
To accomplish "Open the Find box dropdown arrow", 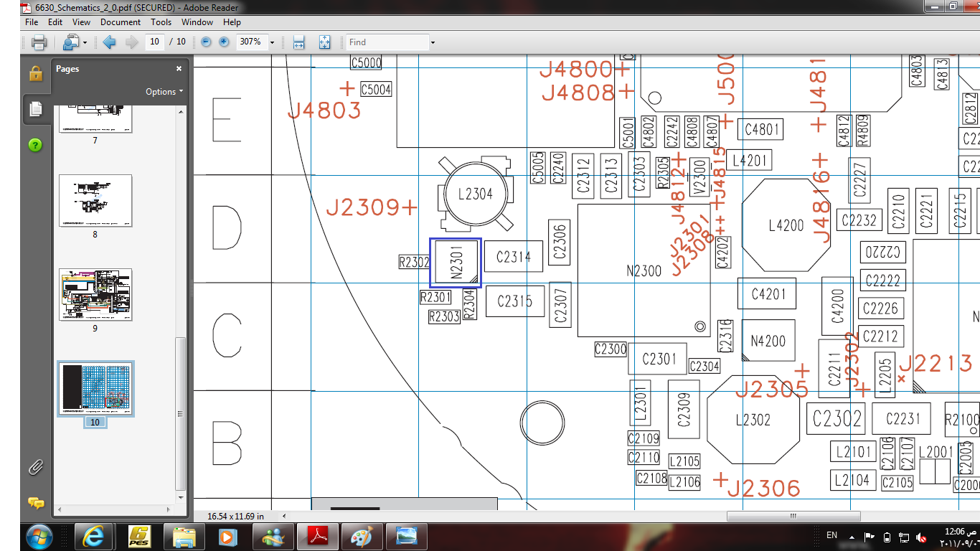I will (433, 42).
